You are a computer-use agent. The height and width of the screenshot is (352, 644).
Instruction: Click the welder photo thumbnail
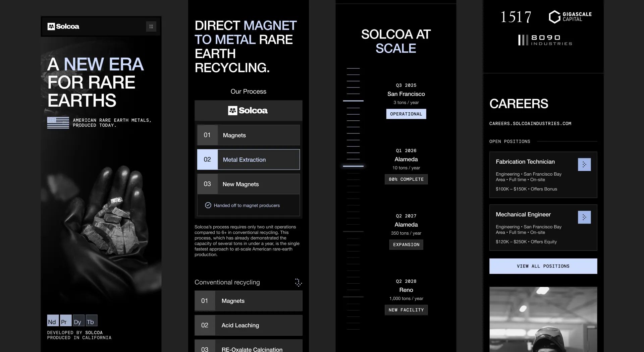543,319
